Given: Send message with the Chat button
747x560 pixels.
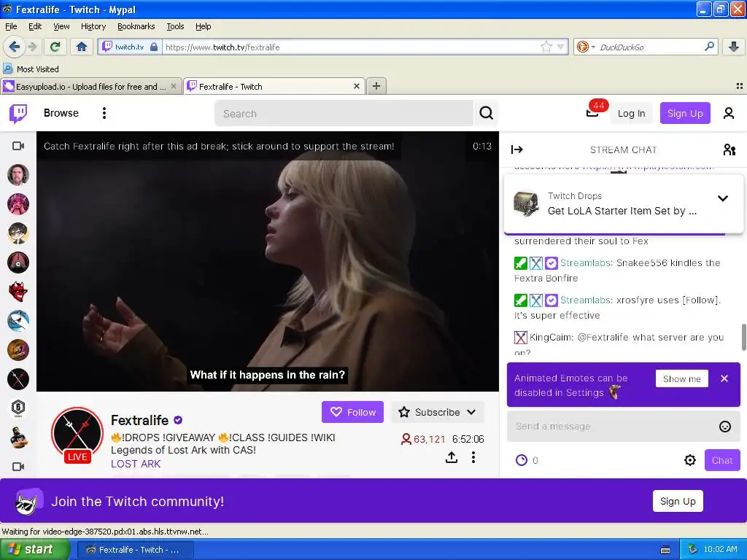Looking at the screenshot, I should pyautogui.click(x=722, y=460).
